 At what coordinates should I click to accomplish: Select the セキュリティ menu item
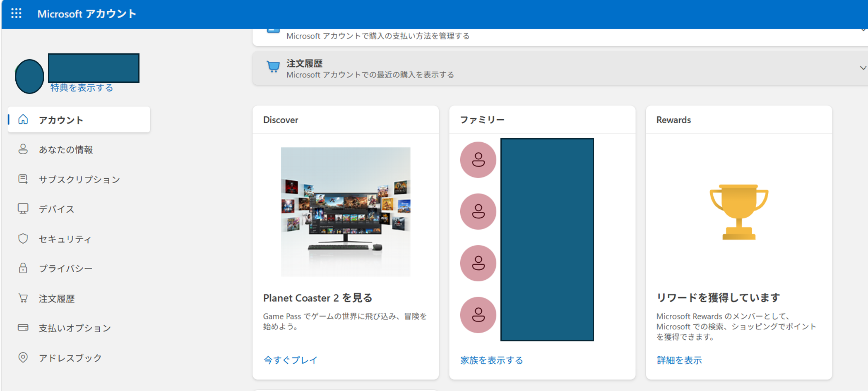point(65,239)
